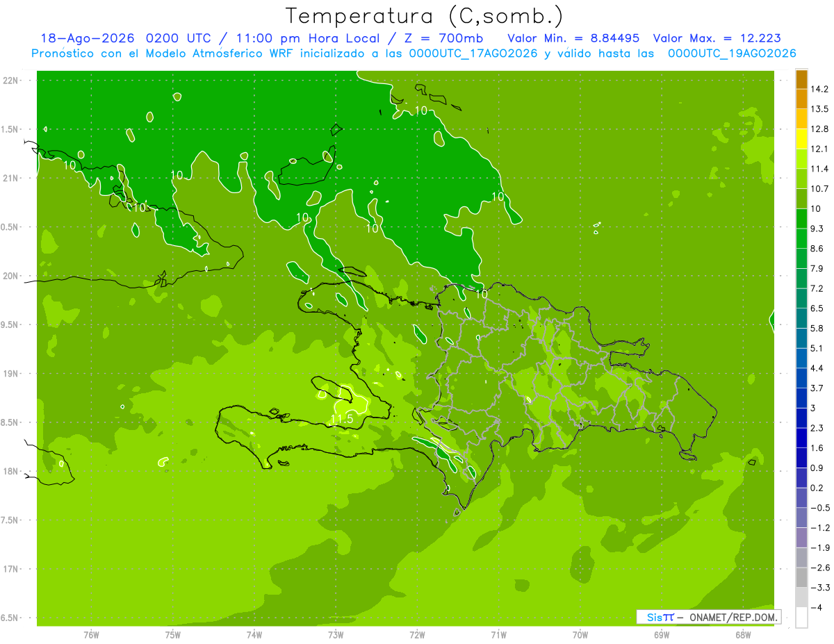The width and height of the screenshot is (834, 644).
Task: Click the "73W" longitude axis label
Action: pyautogui.click(x=336, y=635)
